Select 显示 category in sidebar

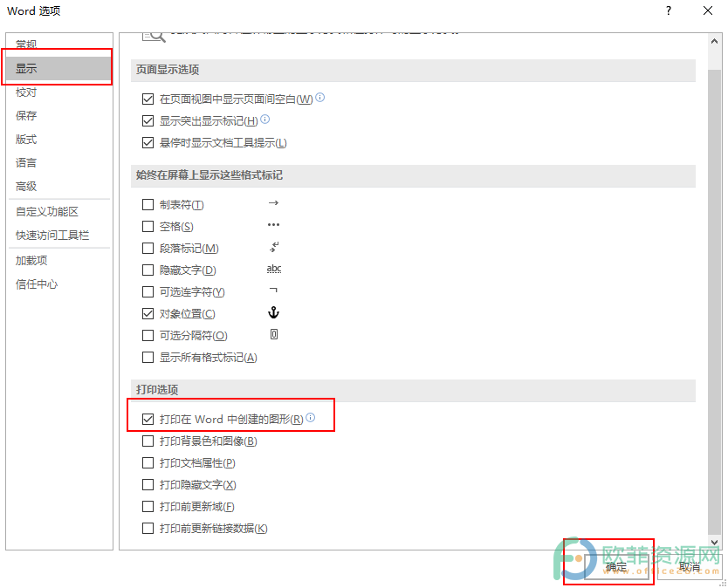pyautogui.click(x=58, y=69)
